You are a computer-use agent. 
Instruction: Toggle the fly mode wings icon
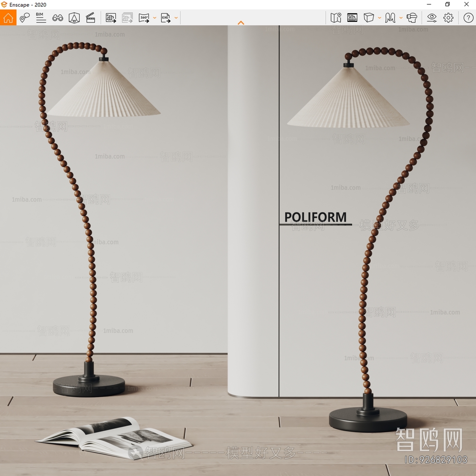click(390, 18)
